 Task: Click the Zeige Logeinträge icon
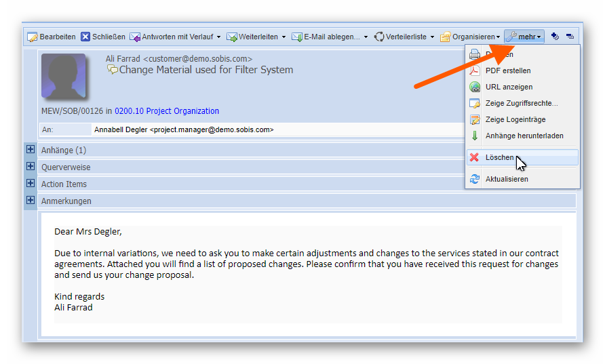[475, 119]
